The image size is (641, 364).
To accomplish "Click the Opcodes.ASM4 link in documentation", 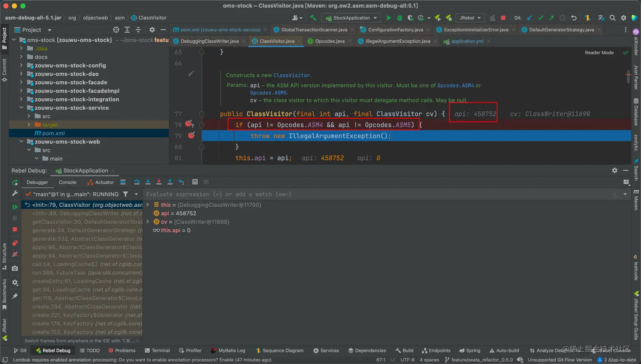I will (x=456, y=85).
